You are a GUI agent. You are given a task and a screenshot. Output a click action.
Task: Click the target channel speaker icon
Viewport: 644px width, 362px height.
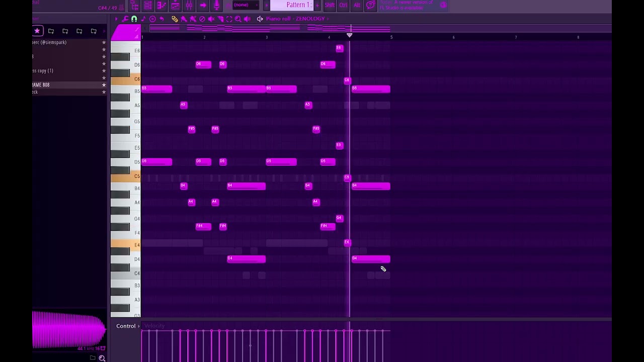pos(260,19)
